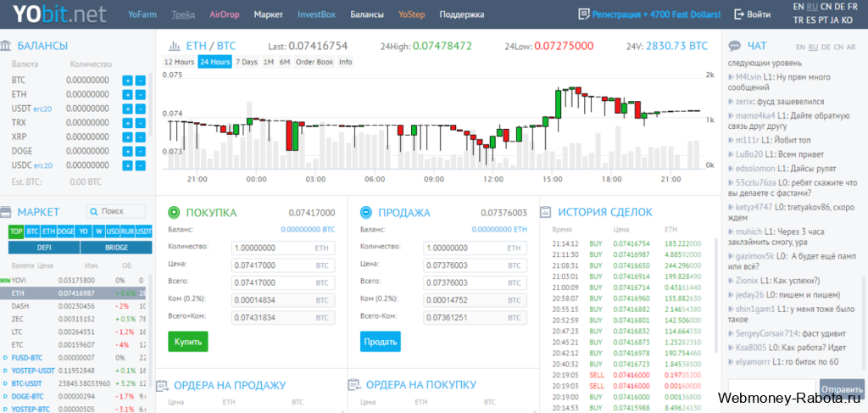Select the RUR market filter tab

point(128,232)
